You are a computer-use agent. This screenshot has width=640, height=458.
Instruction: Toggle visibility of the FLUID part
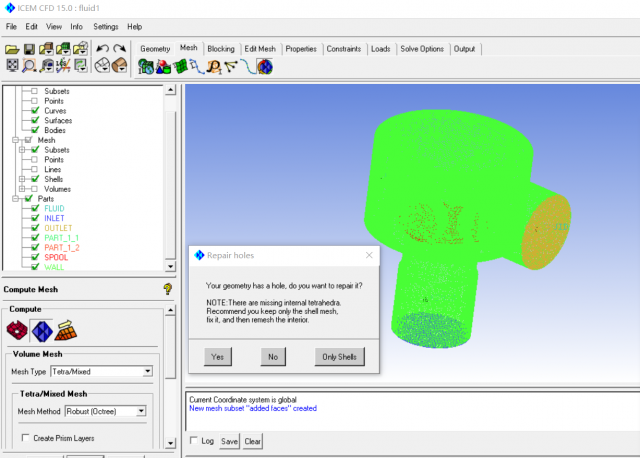click(x=34, y=209)
